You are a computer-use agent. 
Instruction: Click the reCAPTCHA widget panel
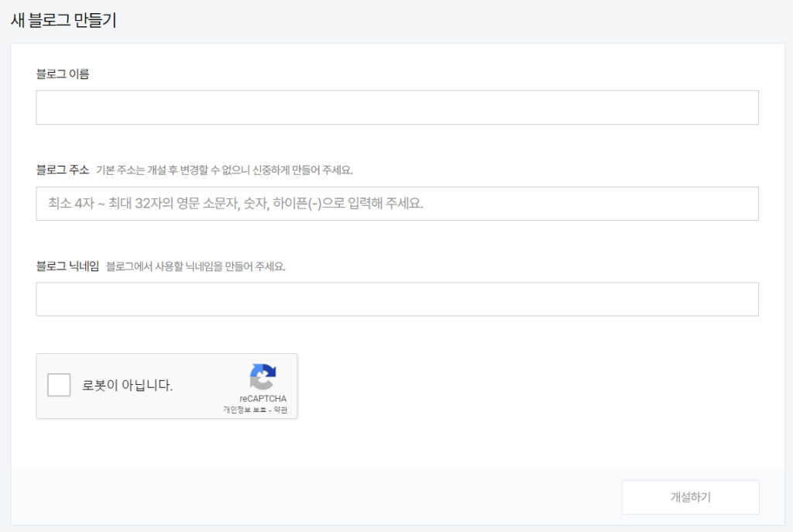pos(166,386)
